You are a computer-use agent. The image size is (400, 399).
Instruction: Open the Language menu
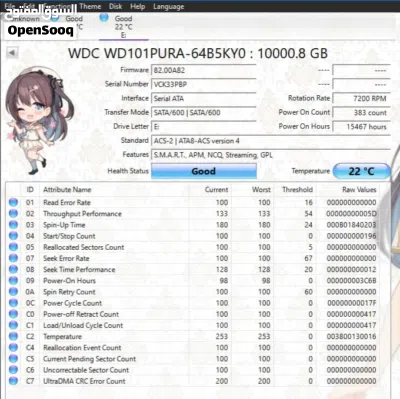(168, 6)
